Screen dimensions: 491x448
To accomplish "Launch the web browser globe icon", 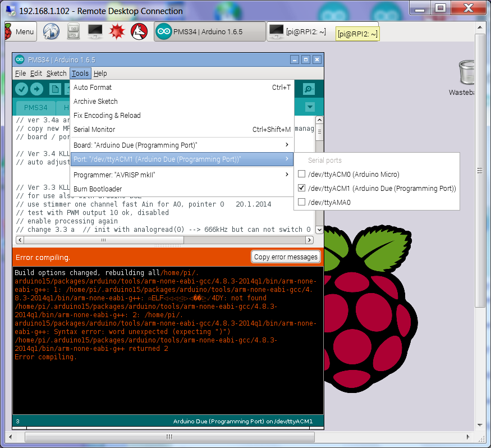I will coord(52,31).
